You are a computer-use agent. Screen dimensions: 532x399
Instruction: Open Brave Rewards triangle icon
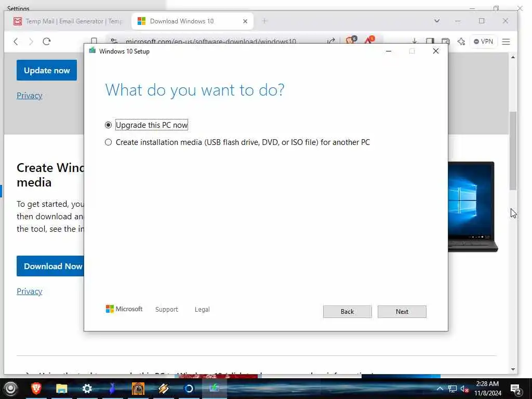[x=369, y=41]
